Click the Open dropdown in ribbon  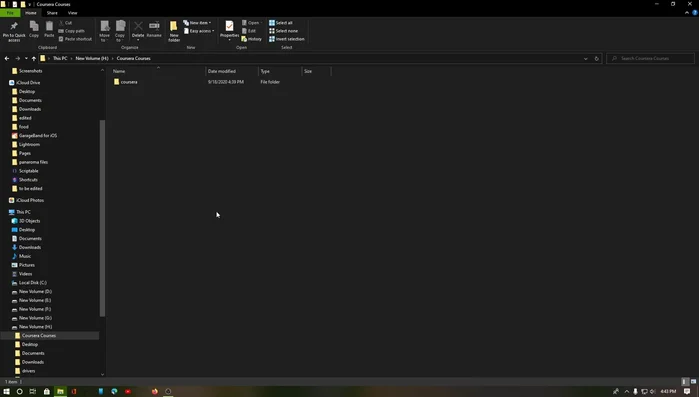click(x=252, y=23)
